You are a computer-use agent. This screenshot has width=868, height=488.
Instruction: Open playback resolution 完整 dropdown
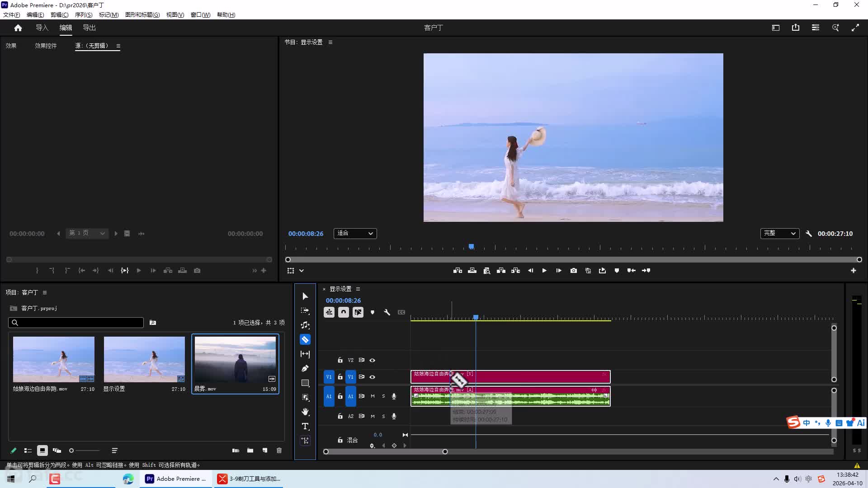pos(780,234)
